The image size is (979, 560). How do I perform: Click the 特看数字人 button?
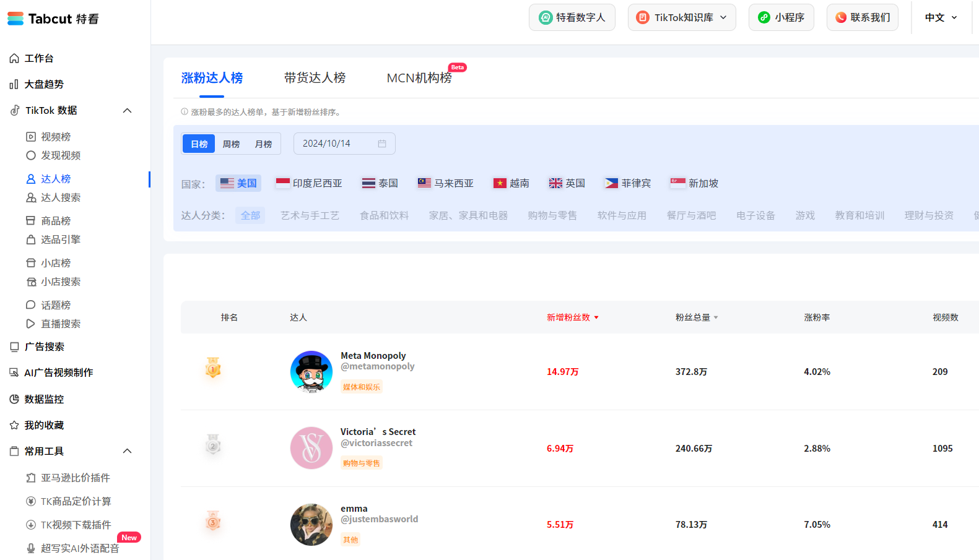click(572, 17)
